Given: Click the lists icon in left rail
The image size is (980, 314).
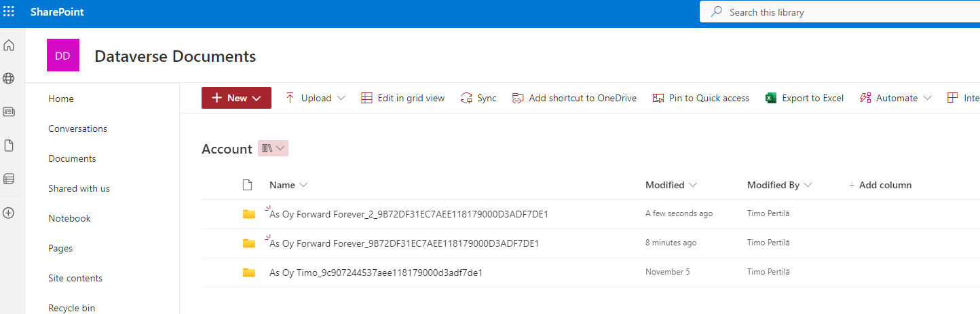Looking at the screenshot, I should [x=9, y=179].
